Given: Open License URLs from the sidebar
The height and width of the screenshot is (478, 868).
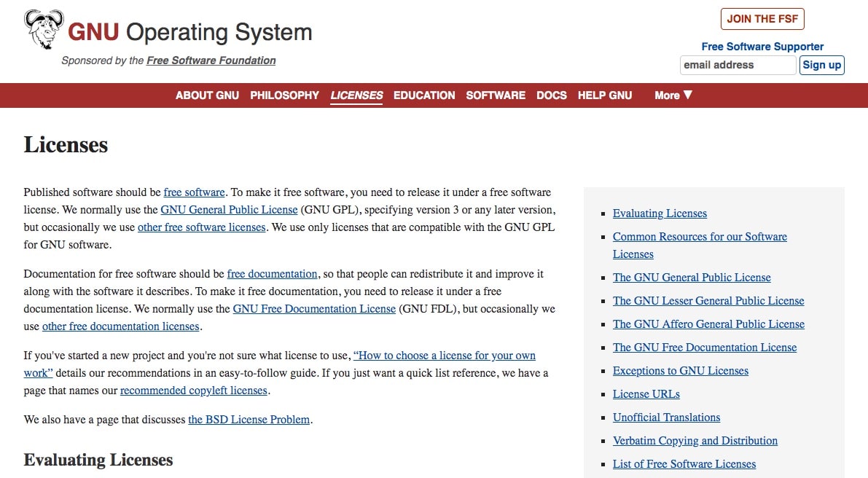Looking at the screenshot, I should coord(646,393).
